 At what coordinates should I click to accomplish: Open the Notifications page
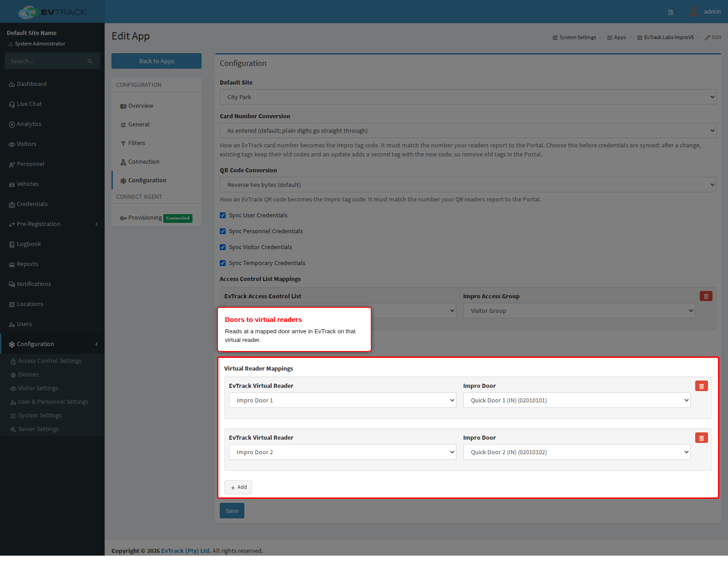click(x=52, y=284)
